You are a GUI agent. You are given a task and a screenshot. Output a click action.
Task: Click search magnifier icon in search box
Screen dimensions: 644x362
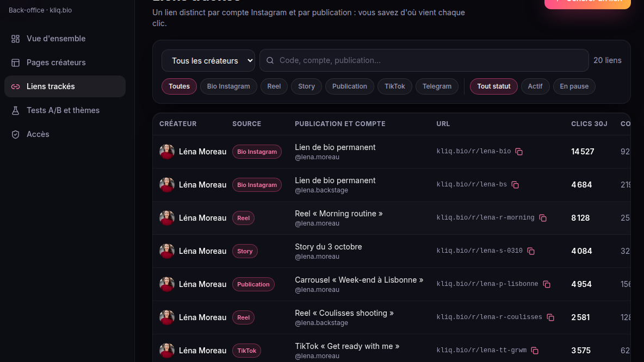(270, 60)
